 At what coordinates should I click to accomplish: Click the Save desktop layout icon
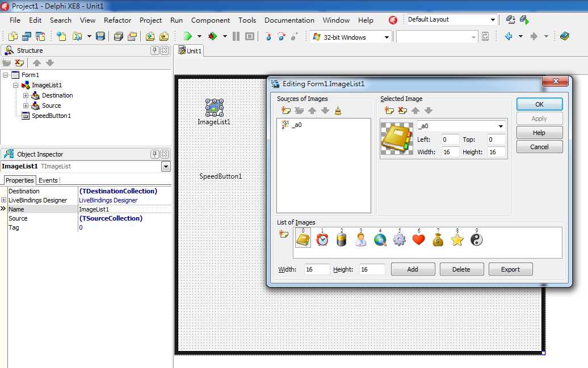pos(510,19)
